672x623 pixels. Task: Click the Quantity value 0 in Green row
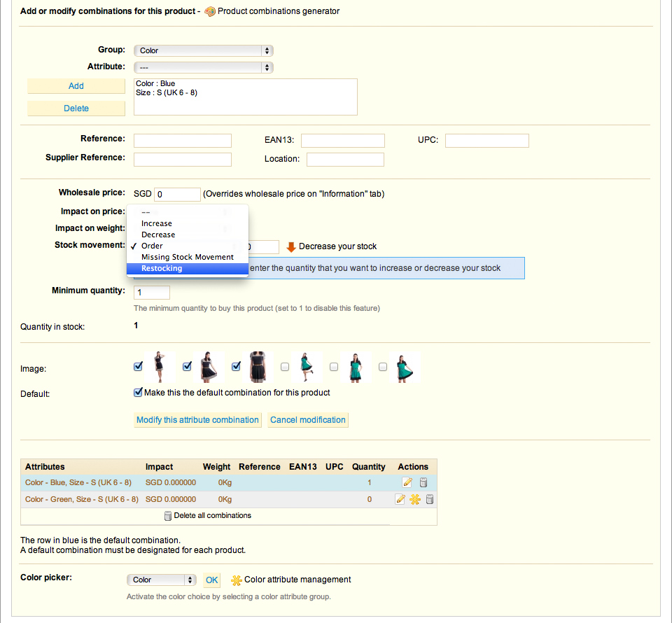pyautogui.click(x=369, y=499)
